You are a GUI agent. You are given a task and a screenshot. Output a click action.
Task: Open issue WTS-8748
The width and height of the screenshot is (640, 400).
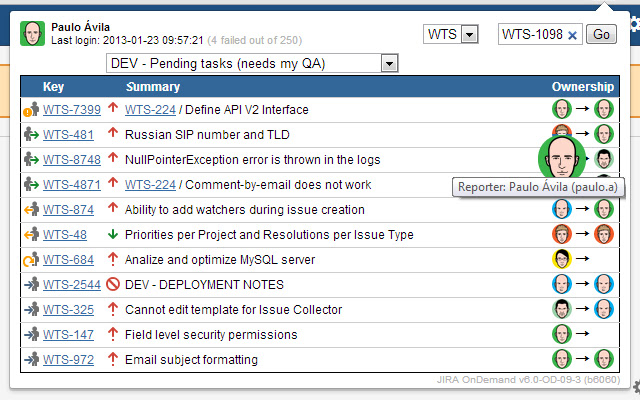[x=72, y=160]
